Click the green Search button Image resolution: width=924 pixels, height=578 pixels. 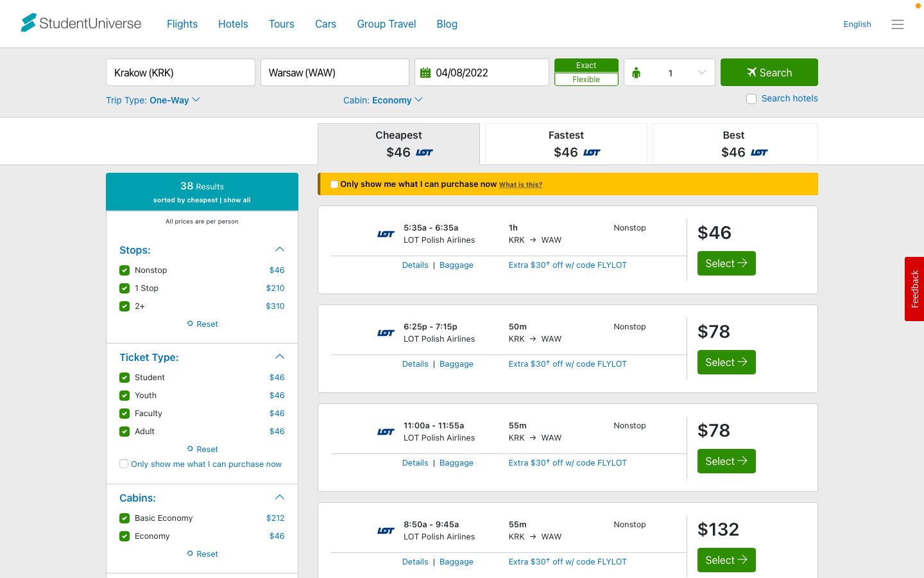coord(769,73)
